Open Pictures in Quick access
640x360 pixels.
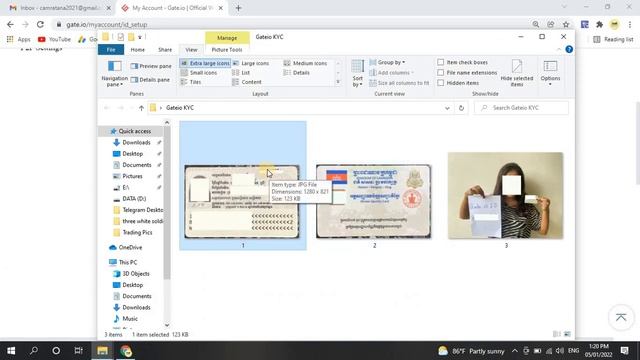[x=132, y=176]
